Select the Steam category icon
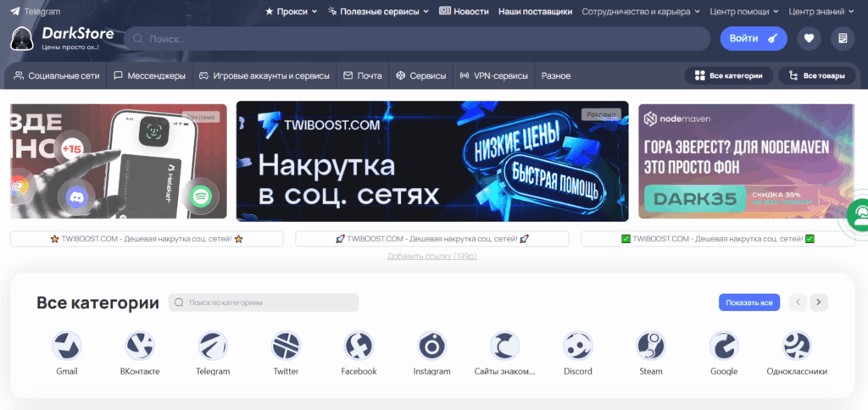Image resolution: width=868 pixels, height=410 pixels. coord(651,346)
